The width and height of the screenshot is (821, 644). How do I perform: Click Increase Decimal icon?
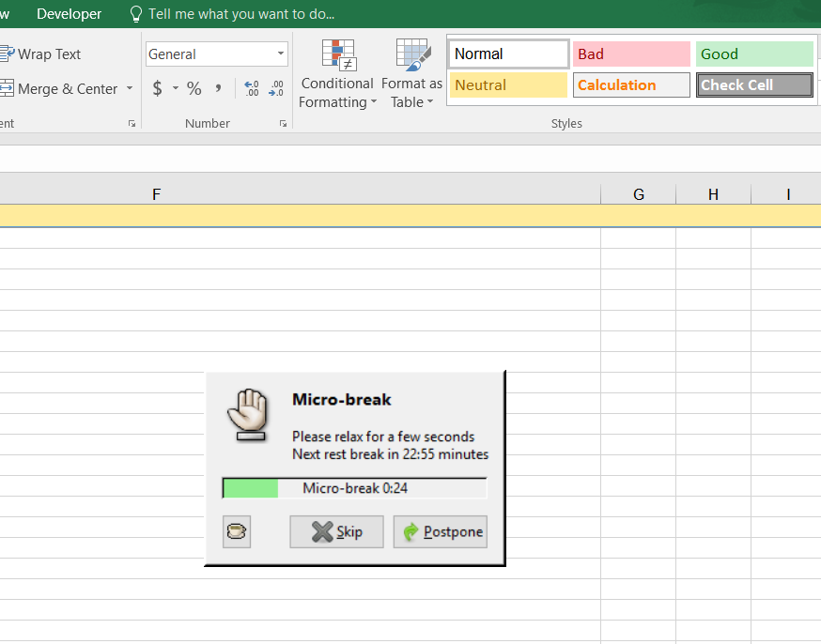coord(251,88)
